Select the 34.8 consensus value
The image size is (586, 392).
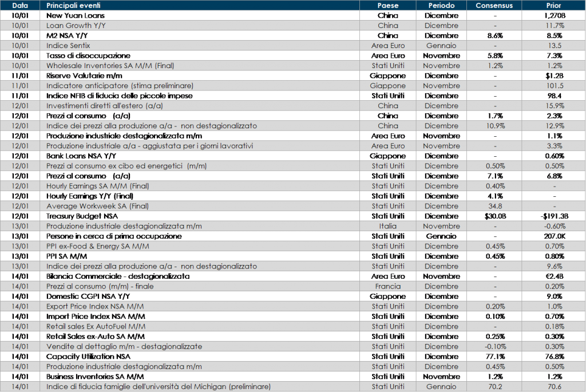[x=496, y=206]
